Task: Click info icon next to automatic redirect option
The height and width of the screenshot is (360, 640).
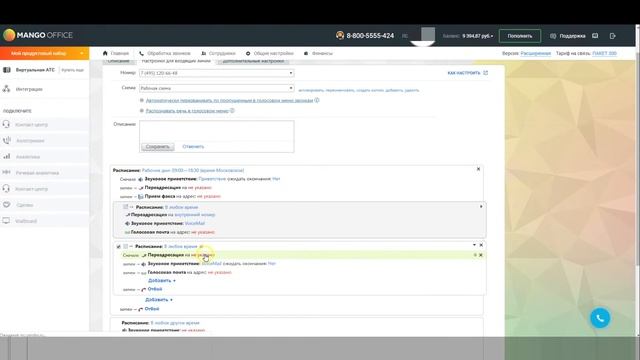Action: tap(317, 100)
